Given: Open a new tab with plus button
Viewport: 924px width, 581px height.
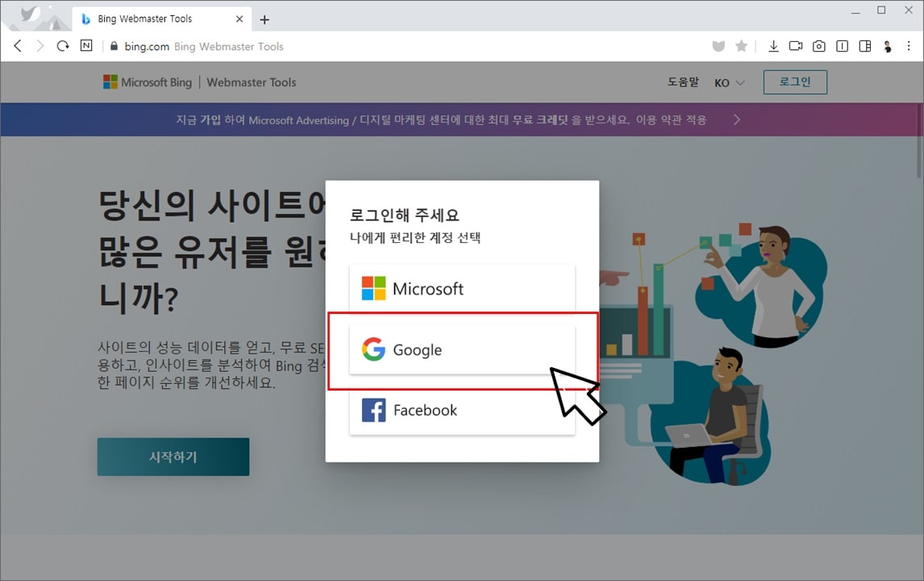Looking at the screenshot, I should (264, 19).
